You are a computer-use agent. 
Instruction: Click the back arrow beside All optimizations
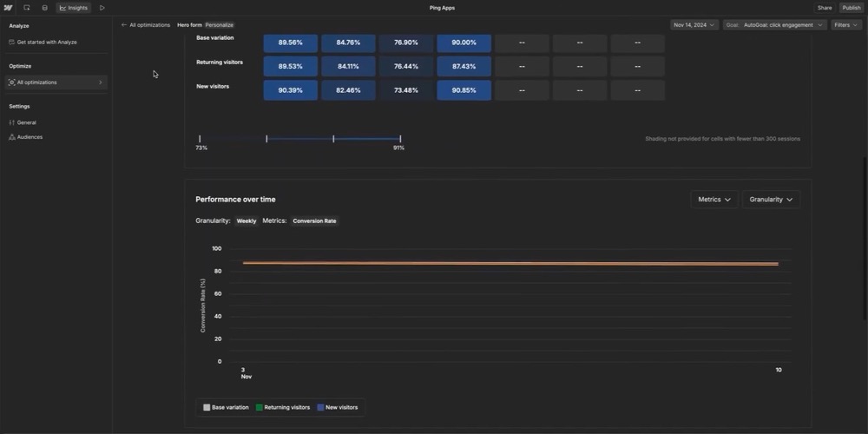tap(124, 25)
